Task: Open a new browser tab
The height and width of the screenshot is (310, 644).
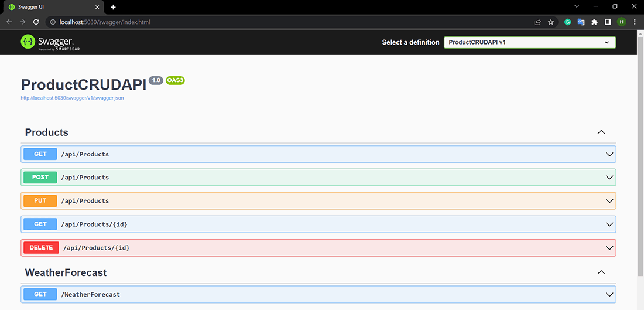Action: 114,7
